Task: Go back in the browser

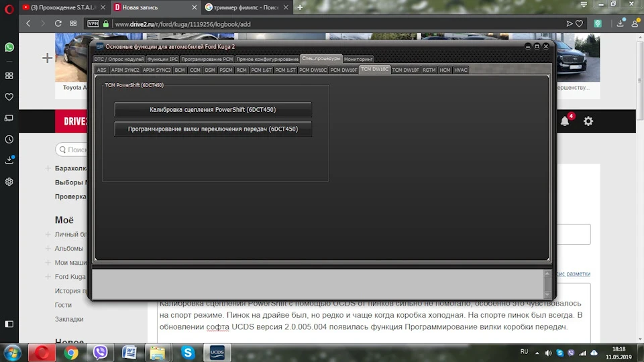Action: click(x=28, y=24)
